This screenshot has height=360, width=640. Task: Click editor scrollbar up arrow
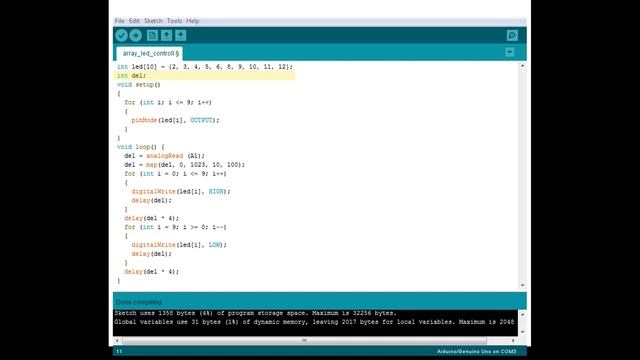(x=522, y=66)
